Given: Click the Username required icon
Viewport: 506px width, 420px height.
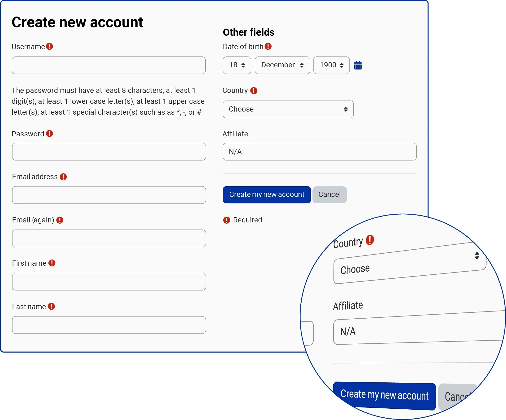Looking at the screenshot, I should click(x=49, y=46).
